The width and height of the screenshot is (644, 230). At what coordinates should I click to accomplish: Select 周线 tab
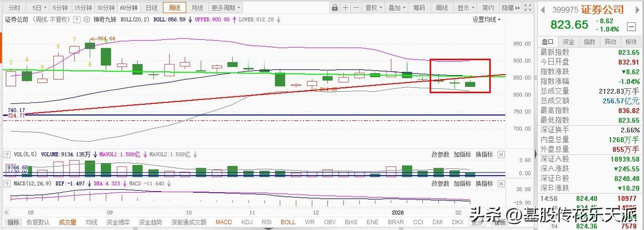pyautogui.click(x=174, y=8)
